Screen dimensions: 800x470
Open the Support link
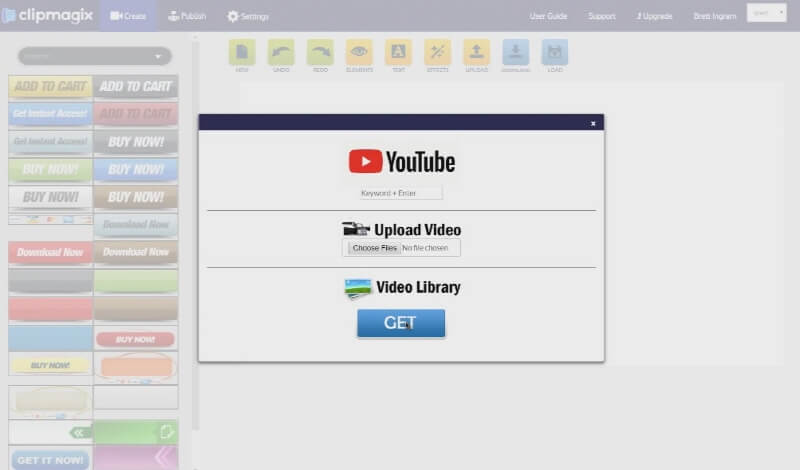[x=602, y=16]
